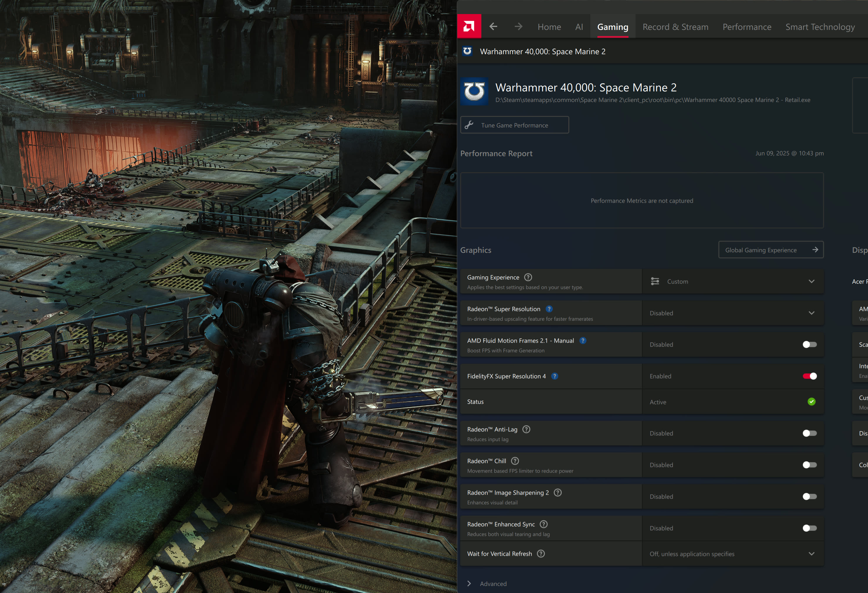Click help icon for Wait for Vertical Refresh
868x593 pixels.
tap(541, 554)
